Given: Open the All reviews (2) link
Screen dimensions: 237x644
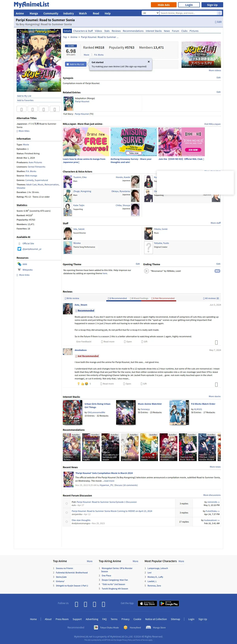Looking at the screenshot, I should pos(211,298).
